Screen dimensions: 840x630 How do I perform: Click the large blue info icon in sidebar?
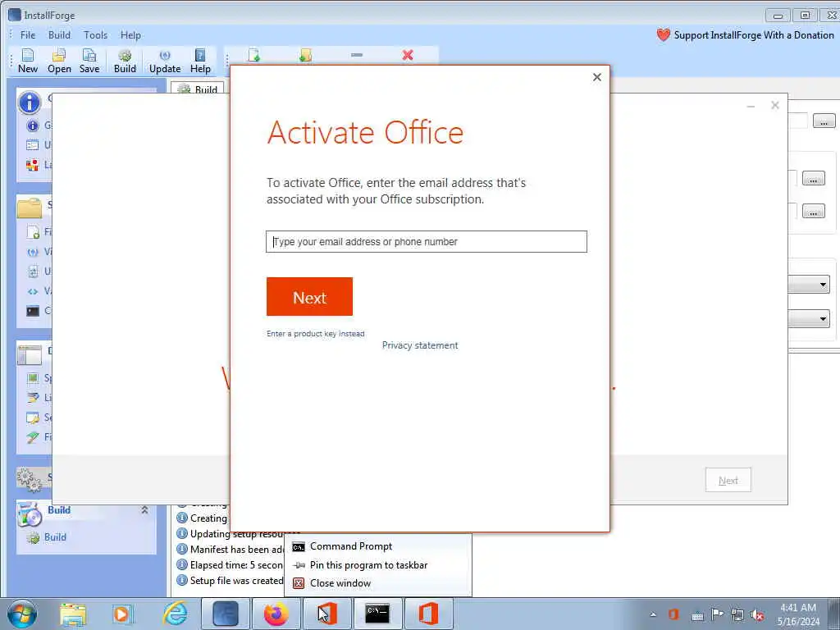point(30,103)
